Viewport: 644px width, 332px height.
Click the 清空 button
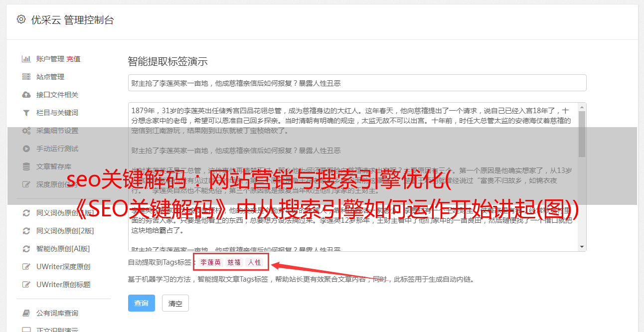pos(175,303)
